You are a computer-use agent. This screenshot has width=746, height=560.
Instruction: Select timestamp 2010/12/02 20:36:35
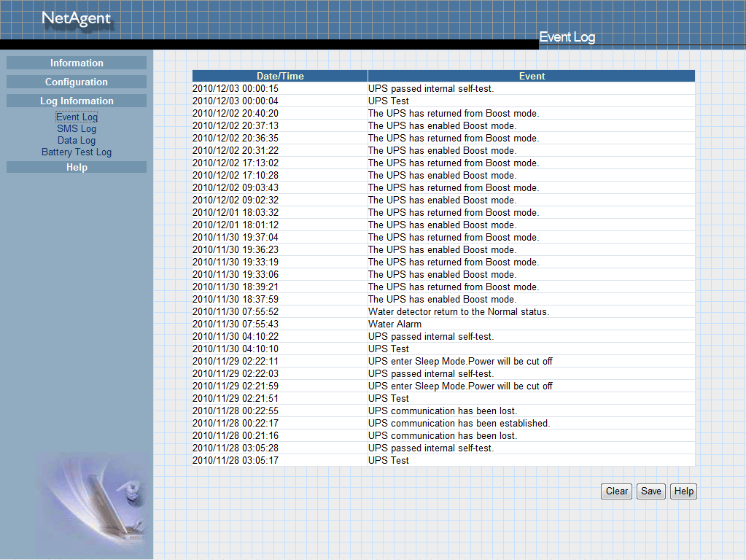point(236,138)
